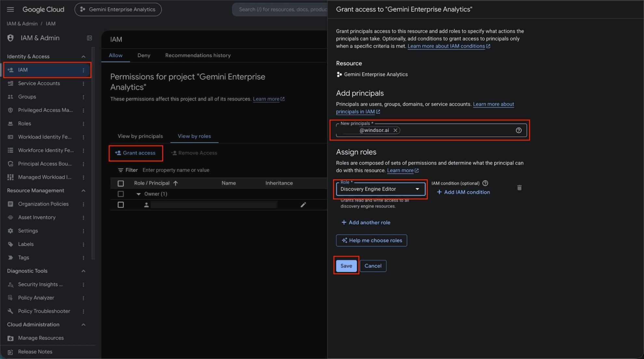
Task: Collapse the Resource Management section
Action: 83,191
